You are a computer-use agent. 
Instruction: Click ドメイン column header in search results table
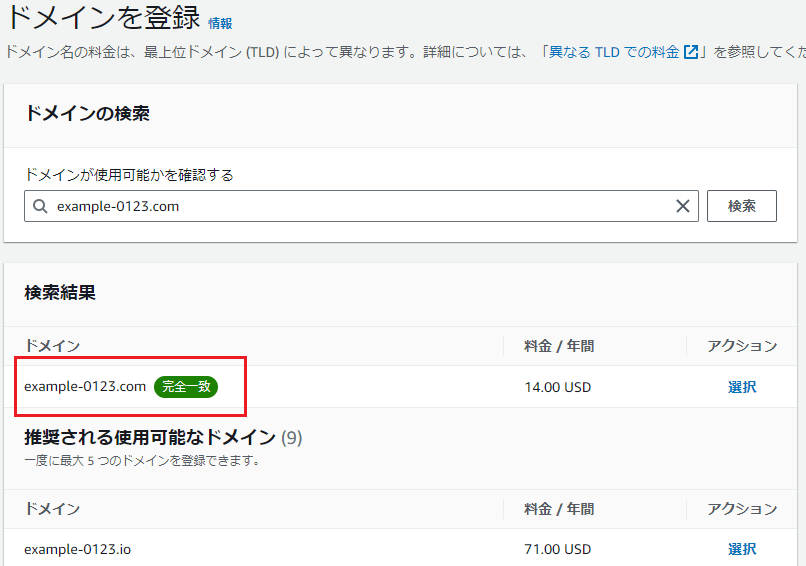tap(52, 346)
